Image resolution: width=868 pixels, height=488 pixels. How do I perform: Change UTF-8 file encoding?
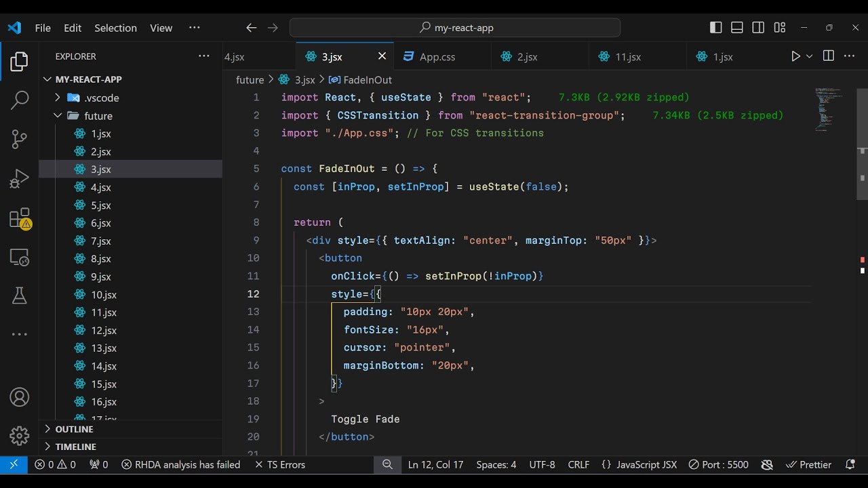542,464
